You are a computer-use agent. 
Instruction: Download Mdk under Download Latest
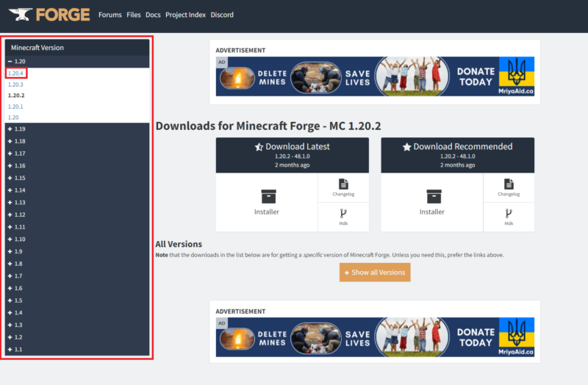coord(343,217)
